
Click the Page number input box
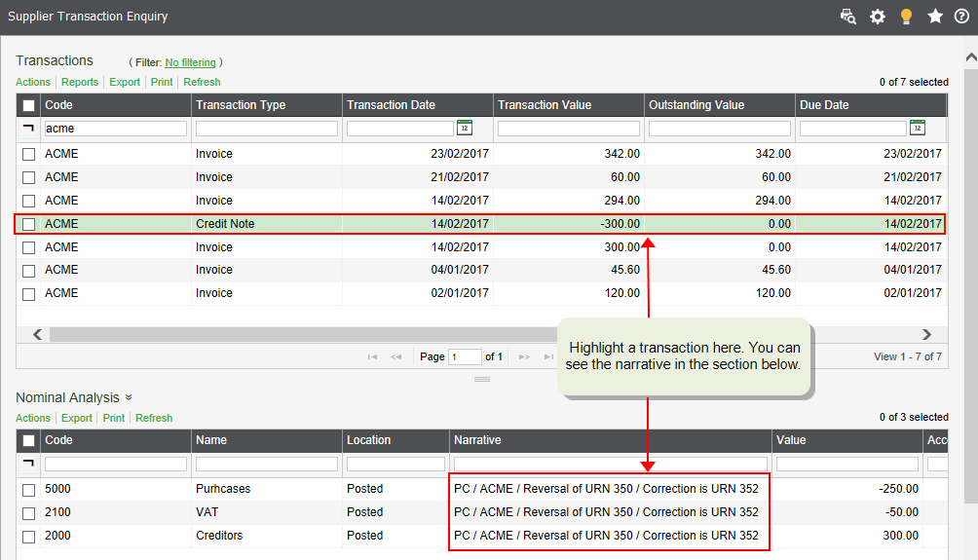(465, 356)
